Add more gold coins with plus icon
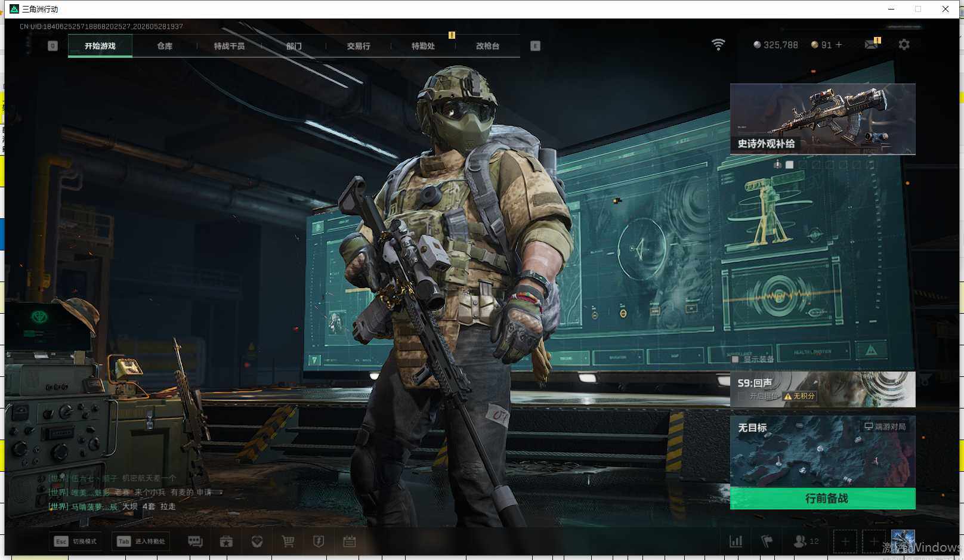 pyautogui.click(x=839, y=45)
